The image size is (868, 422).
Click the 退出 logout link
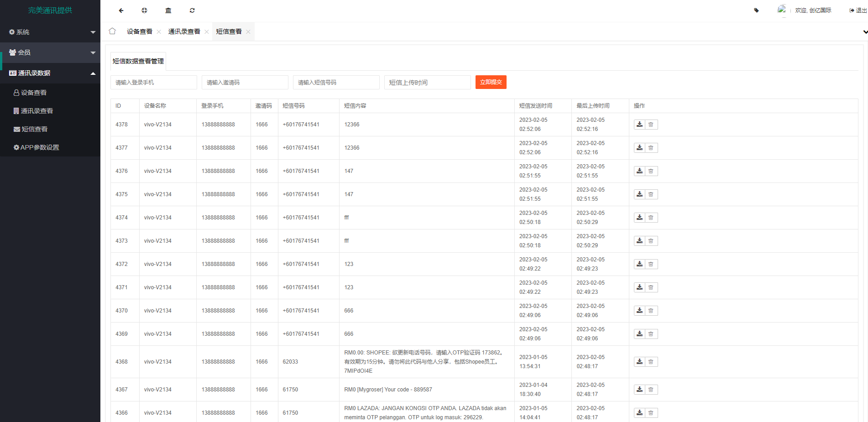click(858, 10)
